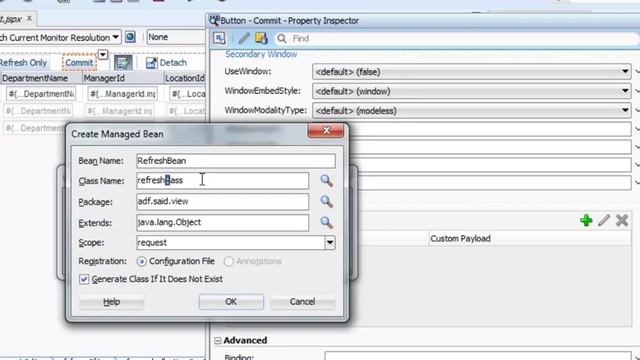Click the icon beside the resolution dropdown

point(130,37)
